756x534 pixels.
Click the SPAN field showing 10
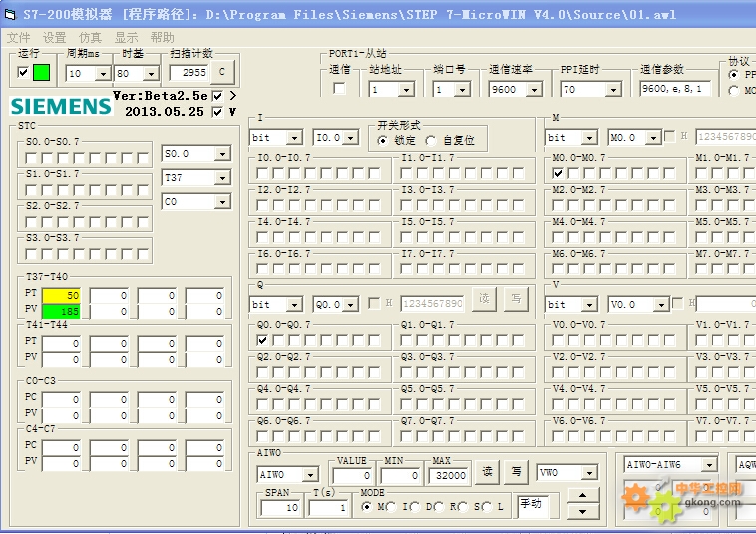[280, 508]
